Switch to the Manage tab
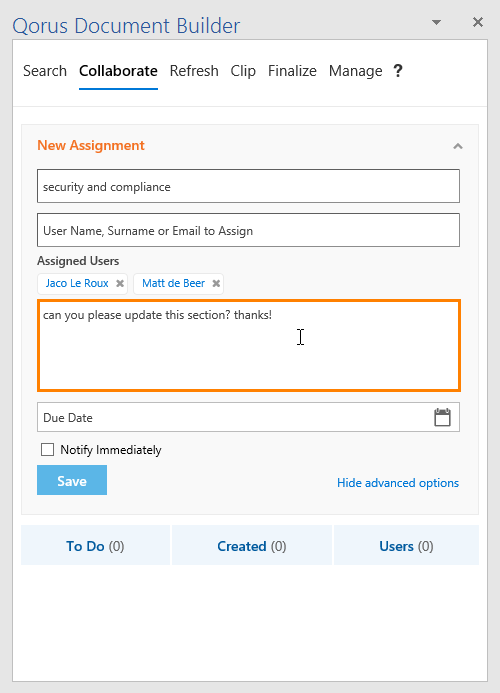This screenshot has width=500, height=693. [x=355, y=71]
